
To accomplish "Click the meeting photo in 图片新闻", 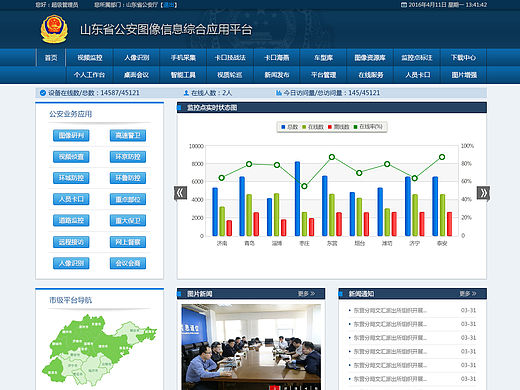I will click(x=251, y=347).
